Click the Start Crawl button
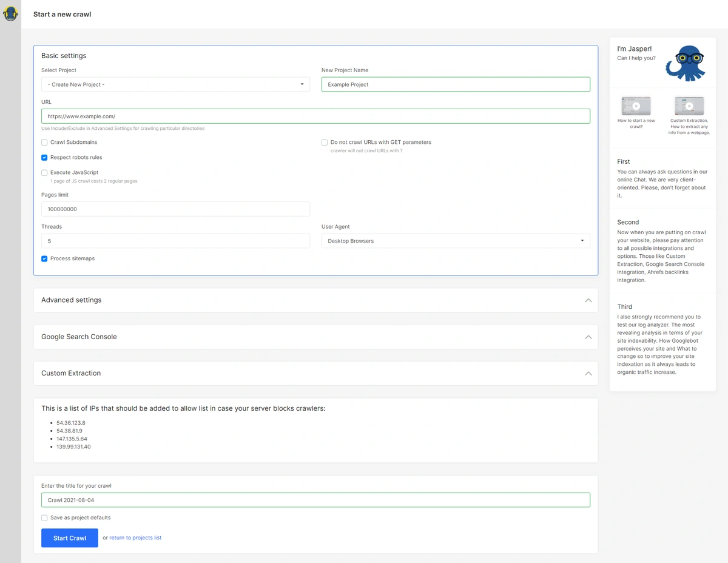 pyautogui.click(x=69, y=538)
